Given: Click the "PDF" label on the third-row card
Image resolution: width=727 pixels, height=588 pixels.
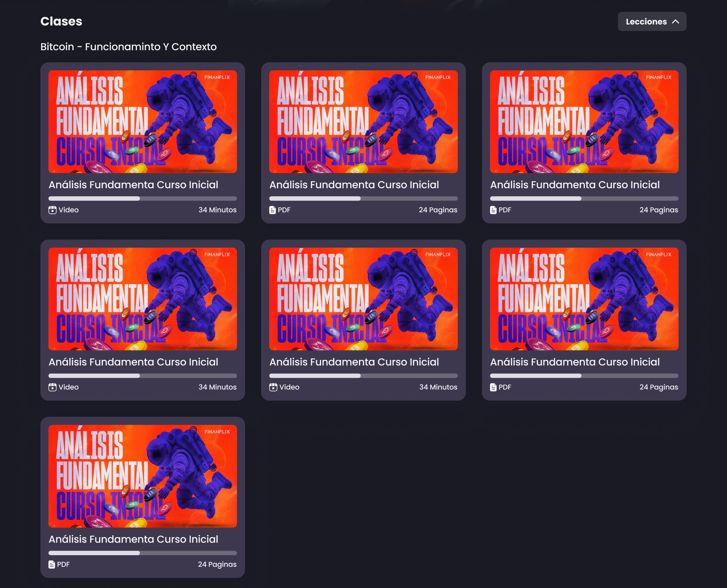Looking at the screenshot, I should (63, 564).
